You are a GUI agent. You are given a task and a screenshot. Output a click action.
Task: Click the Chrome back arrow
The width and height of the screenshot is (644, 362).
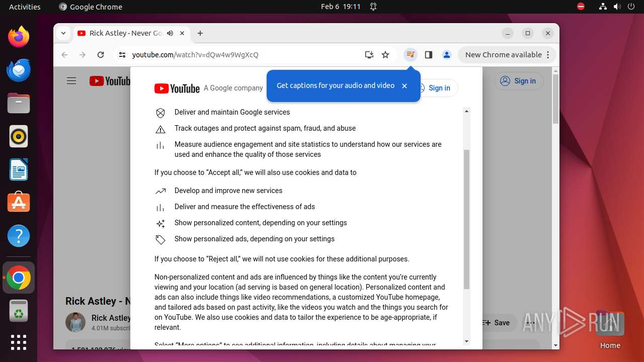(64, 55)
